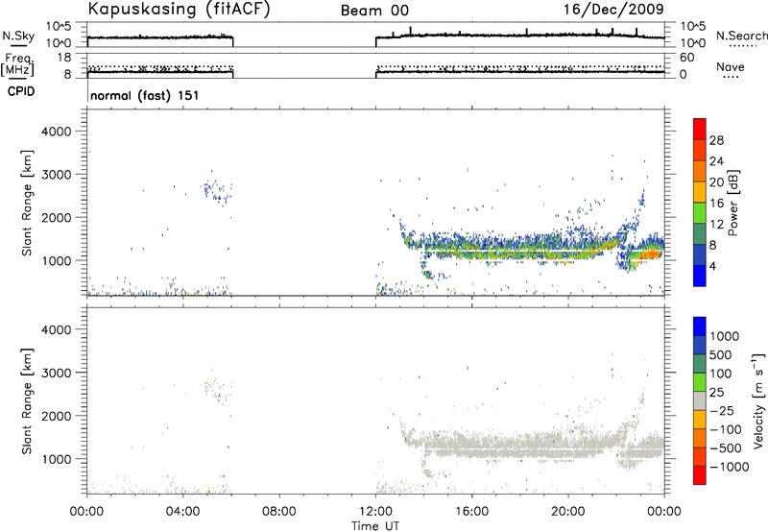Click the '04:00' time tick label
This screenshot has width=768, height=532.
(182, 512)
